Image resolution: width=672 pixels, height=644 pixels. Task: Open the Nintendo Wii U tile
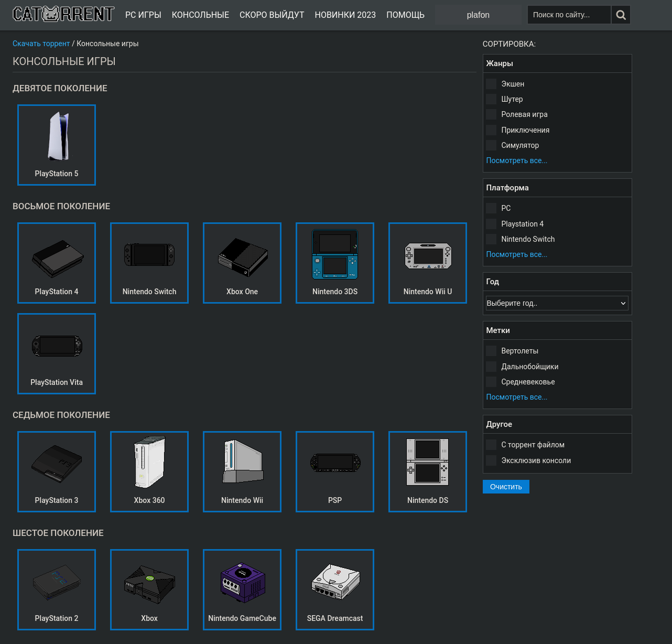428,263
